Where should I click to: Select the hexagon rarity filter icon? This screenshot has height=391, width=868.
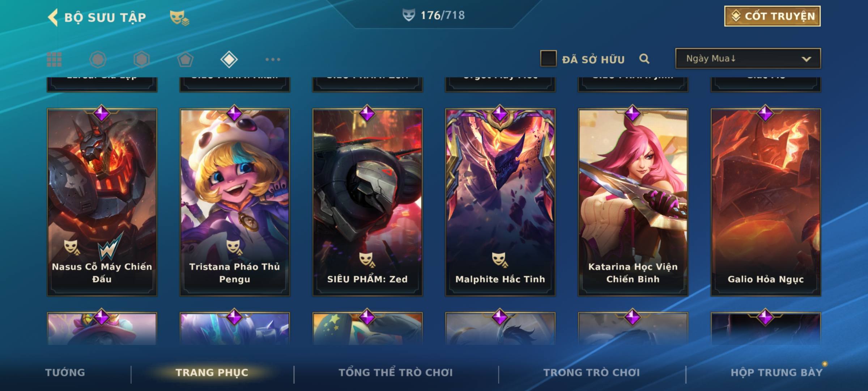(x=141, y=59)
